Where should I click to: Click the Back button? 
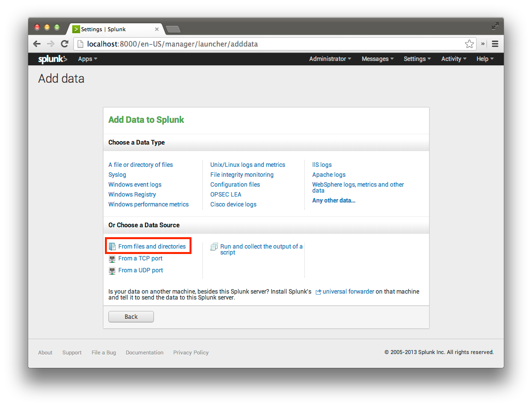click(131, 317)
